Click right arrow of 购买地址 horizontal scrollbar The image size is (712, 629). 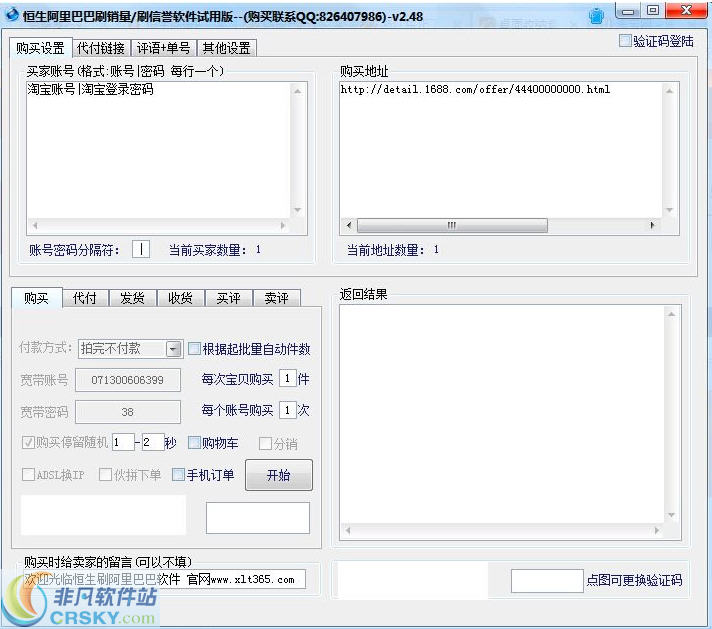pos(653,225)
